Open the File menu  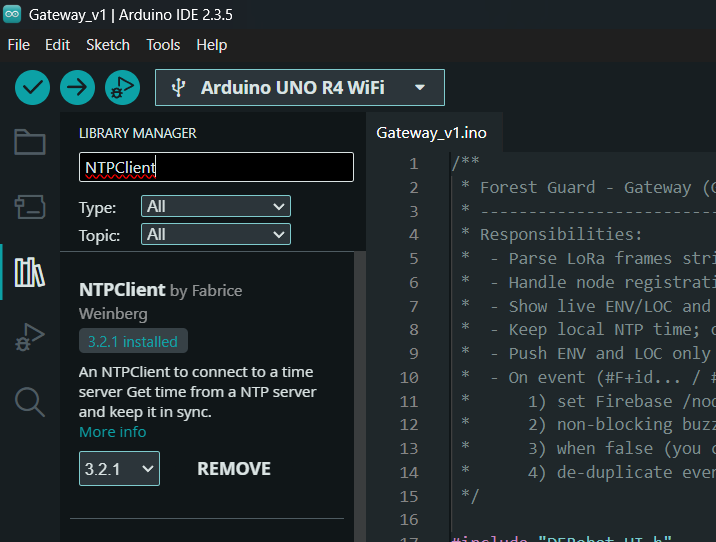click(19, 45)
